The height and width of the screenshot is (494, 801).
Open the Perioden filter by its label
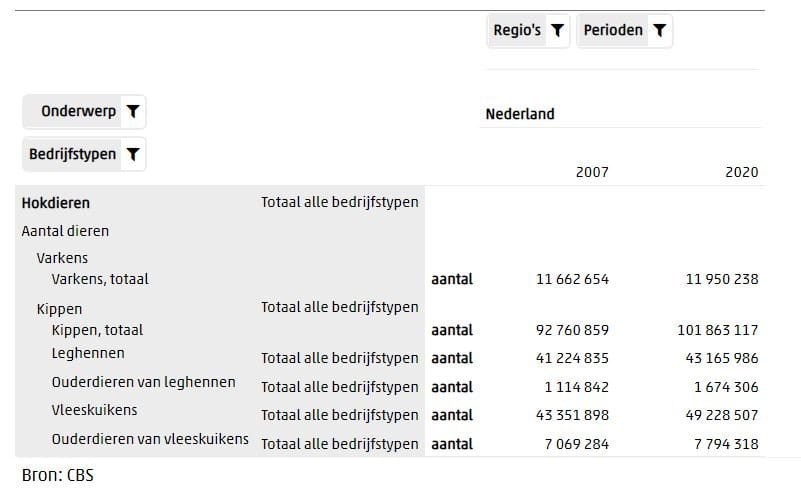(613, 31)
